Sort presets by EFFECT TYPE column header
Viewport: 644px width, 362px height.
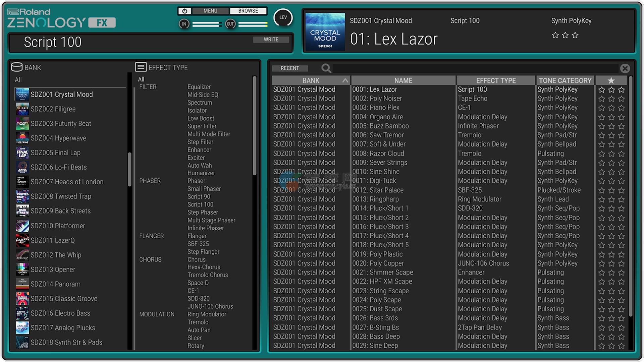(x=496, y=80)
